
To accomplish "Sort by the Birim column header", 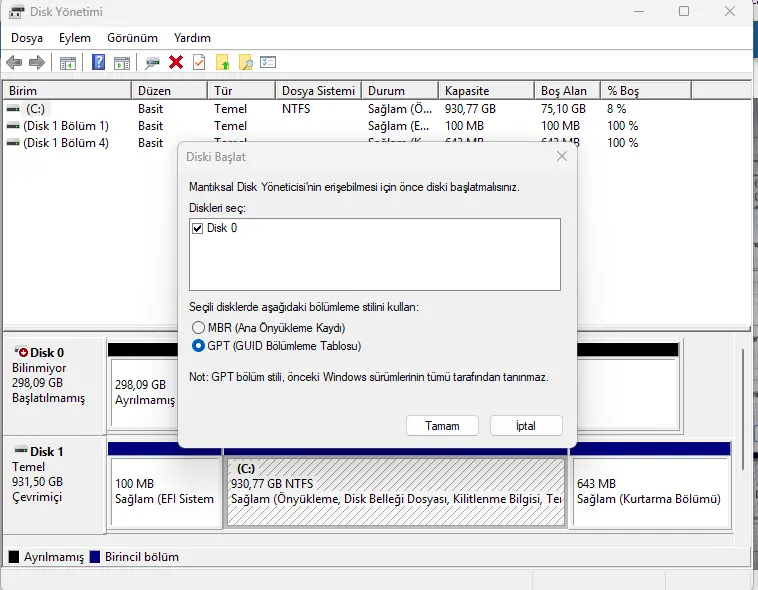I will 67,90.
